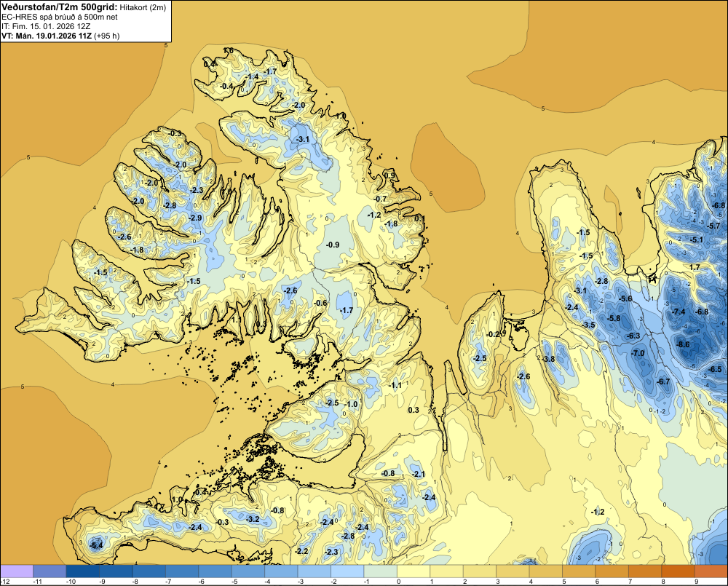Image resolution: width=728 pixels, height=586 pixels.
Task: Click the -2.1 temperature value
Action: click(x=419, y=474)
